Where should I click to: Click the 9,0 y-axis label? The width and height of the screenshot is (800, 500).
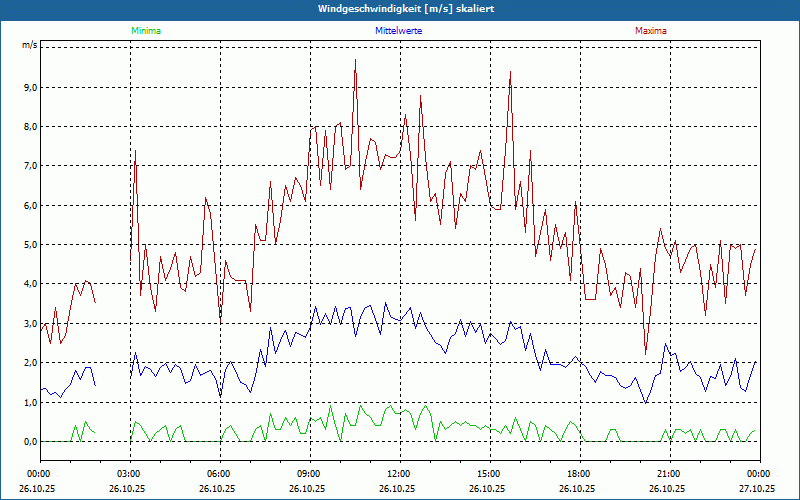click(x=30, y=88)
